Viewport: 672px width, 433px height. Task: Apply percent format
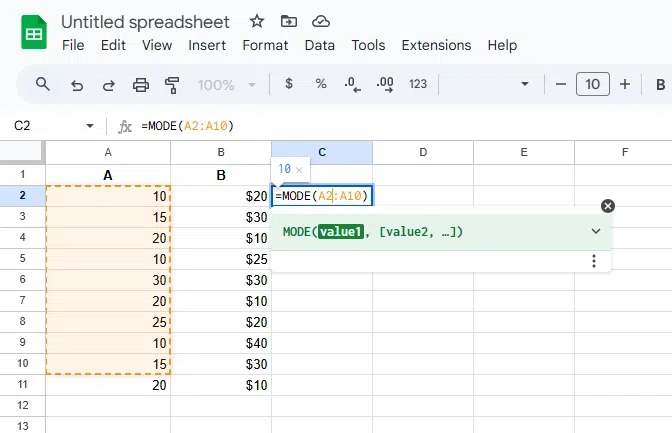pos(321,85)
